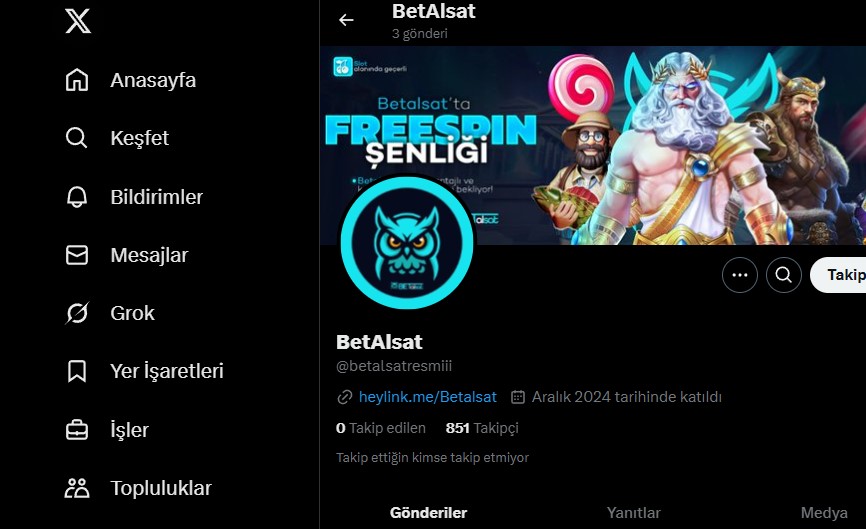
Task: Open heylink.me/Betalsat link
Action: tap(427, 397)
